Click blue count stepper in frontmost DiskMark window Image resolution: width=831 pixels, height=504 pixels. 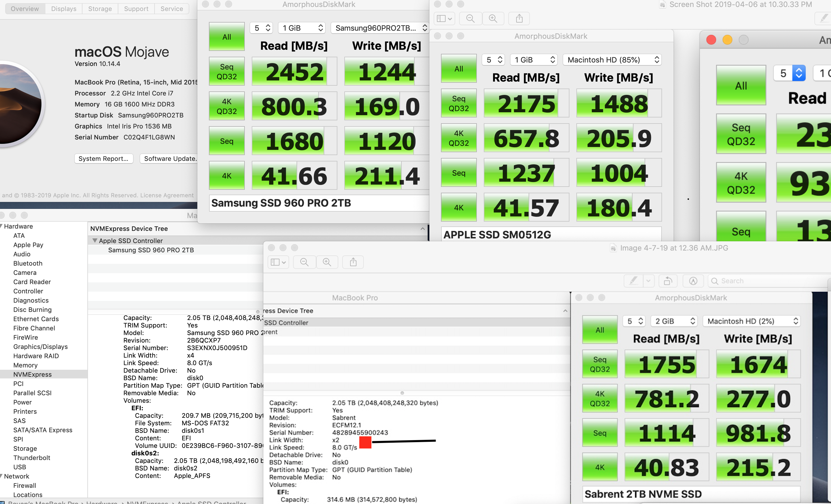tap(799, 73)
